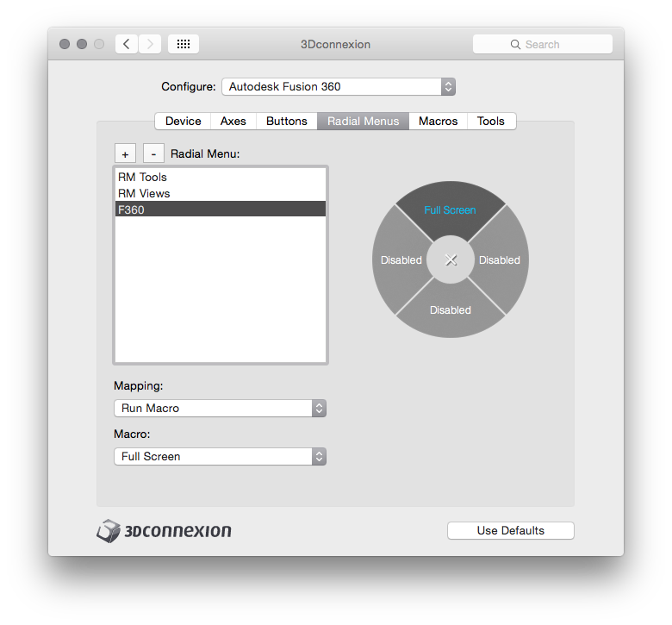Viewport: 672px width, 625px height.
Task: Open the Macro Full Screen dropdown
Action: 221,456
